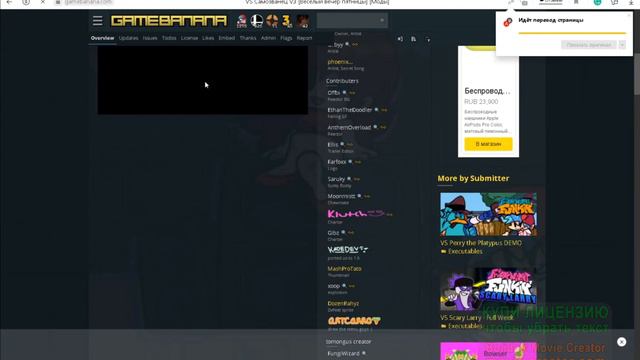
Task: Stop page loading with browser X button
Action: pos(43,2)
